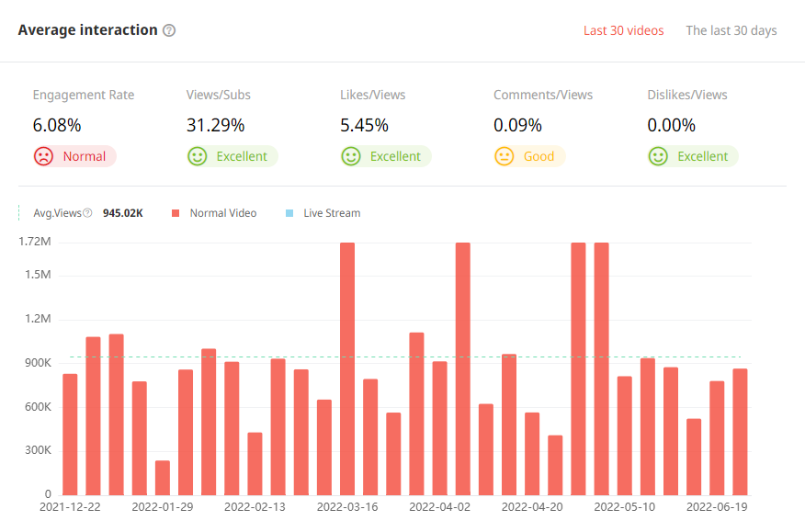
Task: Switch to The last 30 days tab
Action: [x=731, y=30]
